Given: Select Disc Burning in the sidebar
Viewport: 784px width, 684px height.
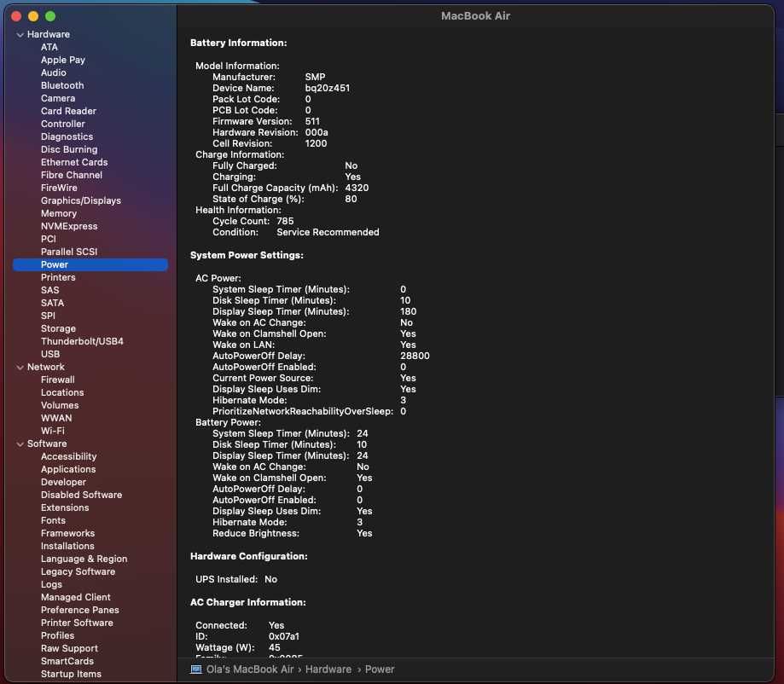Looking at the screenshot, I should point(69,149).
